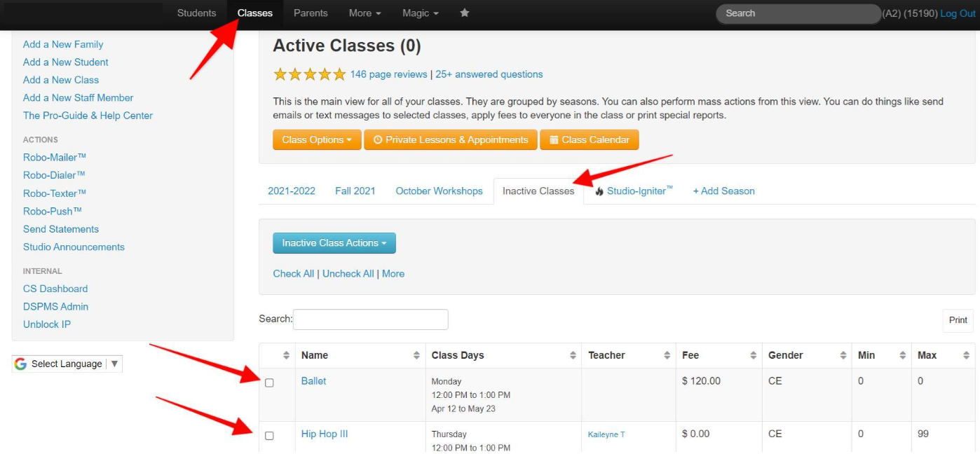The height and width of the screenshot is (454, 980).
Task: Click sort arrows on the checkbox column
Action: point(286,355)
